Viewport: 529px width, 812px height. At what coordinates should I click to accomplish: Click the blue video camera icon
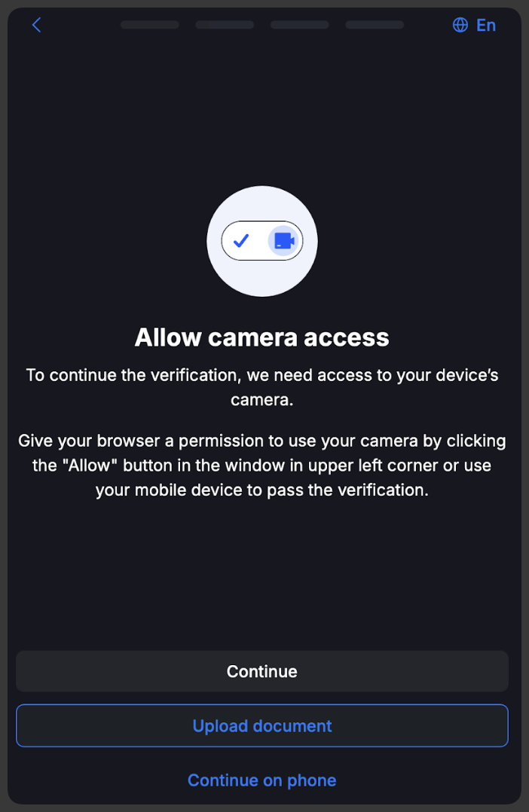[x=284, y=241]
